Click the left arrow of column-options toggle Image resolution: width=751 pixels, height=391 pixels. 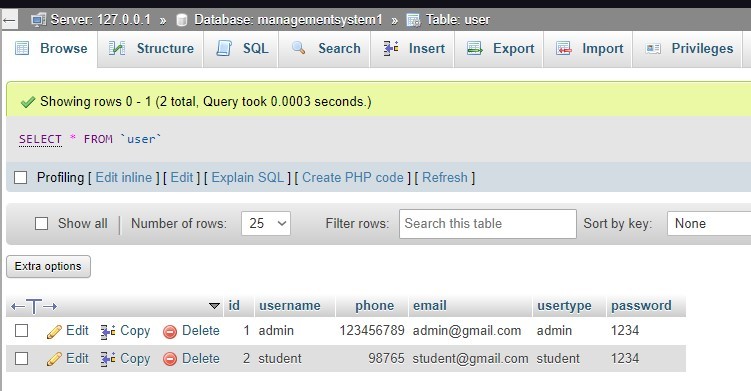click(x=17, y=307)
